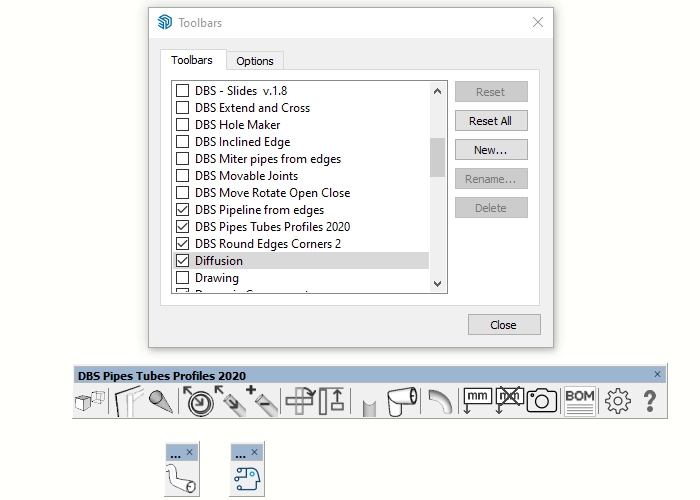Close the small pipe floating toolbar
Viewport: 700px width, 500px height.
coord(189,452)
